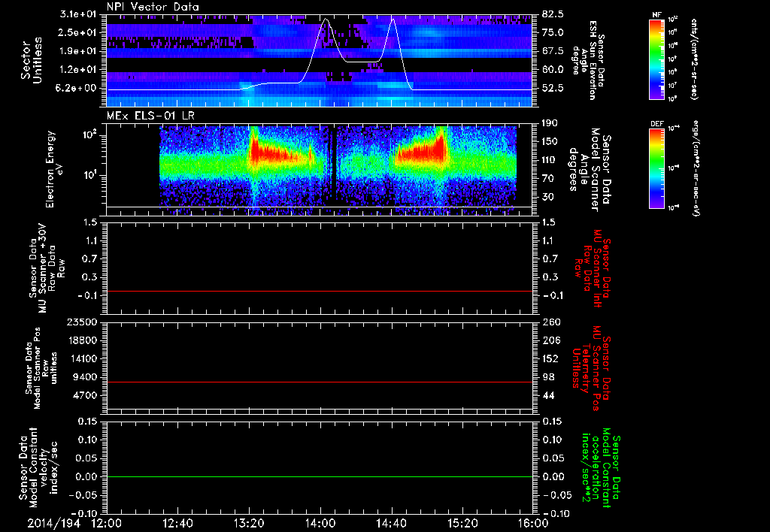This screenshot has width=770, height=532.
Task: Click the green 'Model Constant acceleration' label
Action: 601,469
